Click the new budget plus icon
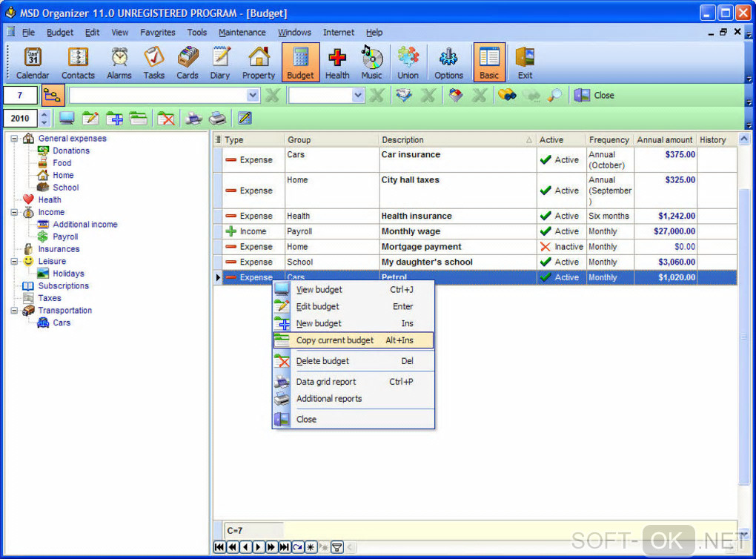This screenshot has height=559, width=756. click(114, 118)
